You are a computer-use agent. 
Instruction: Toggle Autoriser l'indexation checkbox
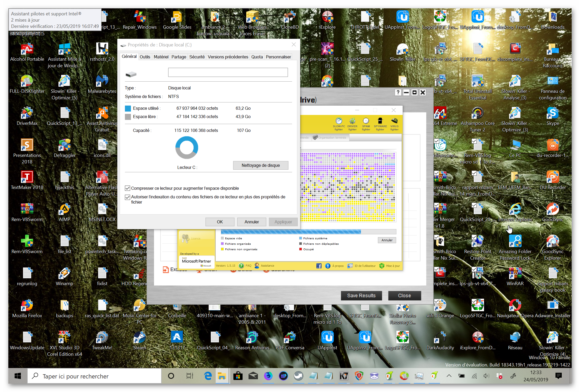(128, 197)
